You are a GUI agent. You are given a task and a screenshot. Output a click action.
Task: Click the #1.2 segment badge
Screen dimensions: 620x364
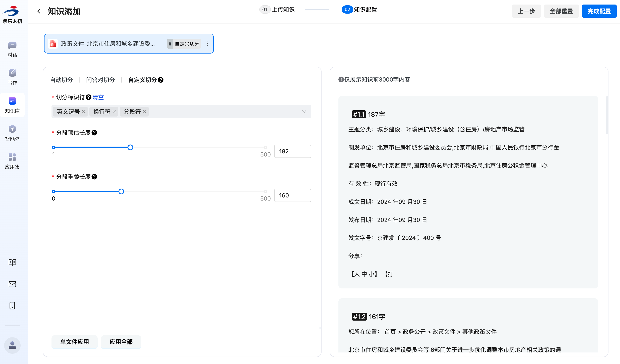(x=359, y=317)
